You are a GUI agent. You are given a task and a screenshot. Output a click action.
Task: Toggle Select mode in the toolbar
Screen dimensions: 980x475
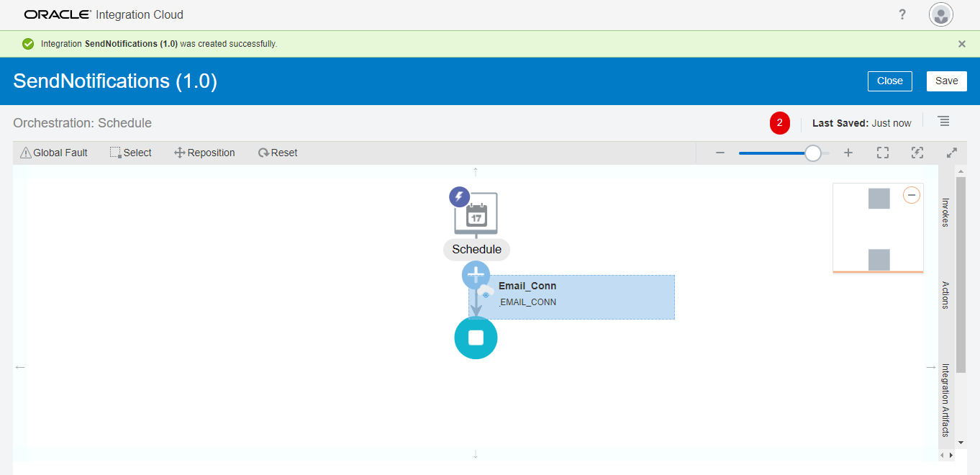(130, 152)
